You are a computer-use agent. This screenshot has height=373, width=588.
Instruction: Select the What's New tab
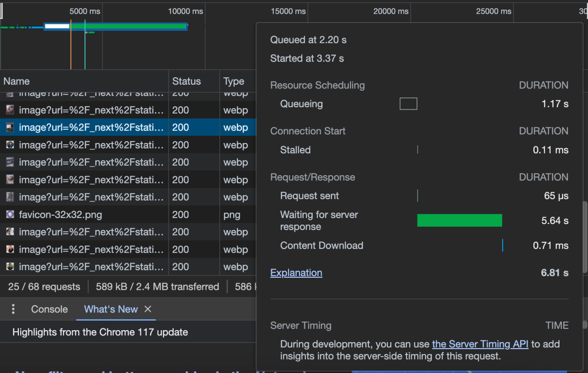(111, 309)
